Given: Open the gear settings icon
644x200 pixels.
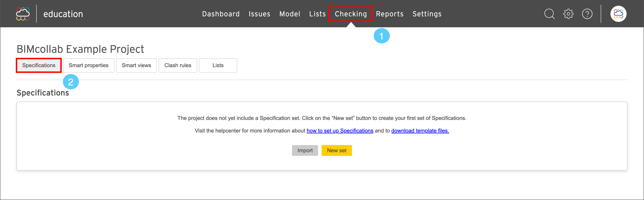Looking at the screenshot, I should point(568,14).
